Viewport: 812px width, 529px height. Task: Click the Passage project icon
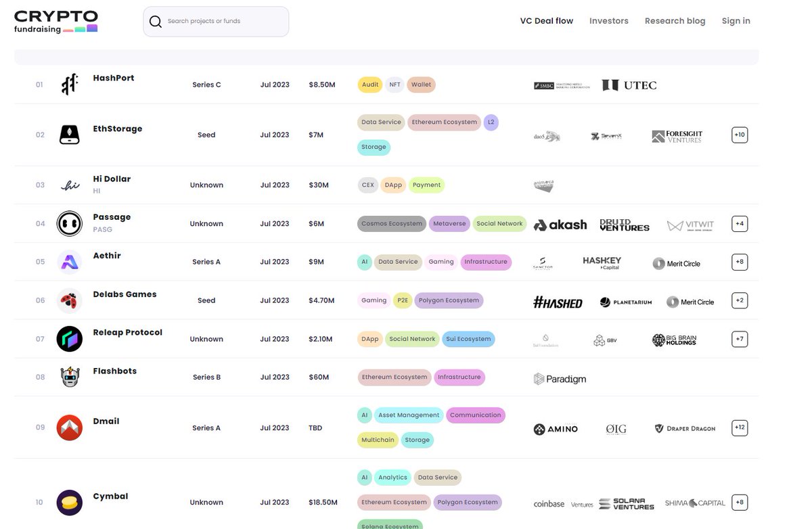point(69,223)
